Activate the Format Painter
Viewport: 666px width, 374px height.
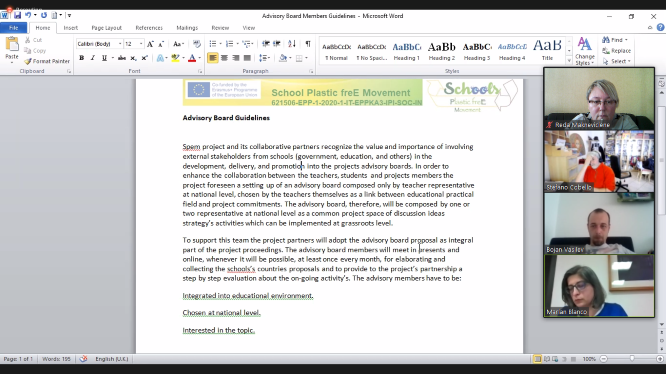tap(47, 61)
